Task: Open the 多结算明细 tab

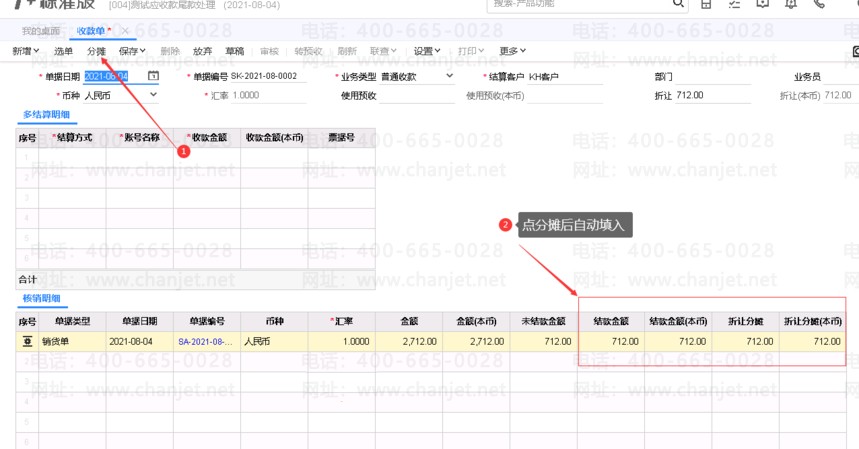Action: [x=46, y=114]
